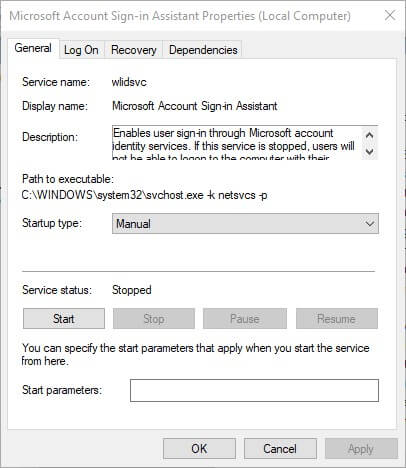The height and width of the screenshot is (468, 406).
Task: Click the disabled Pause button
Action: (x=245, y=319)
